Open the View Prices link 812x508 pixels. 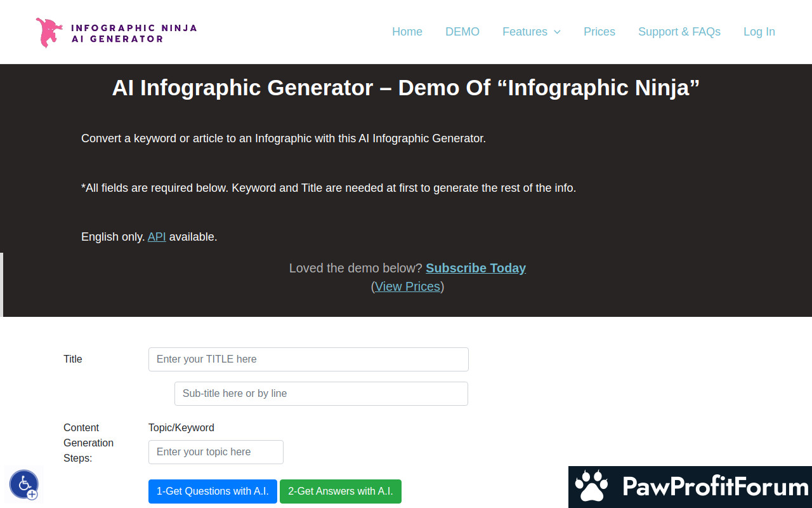[407, 286]
